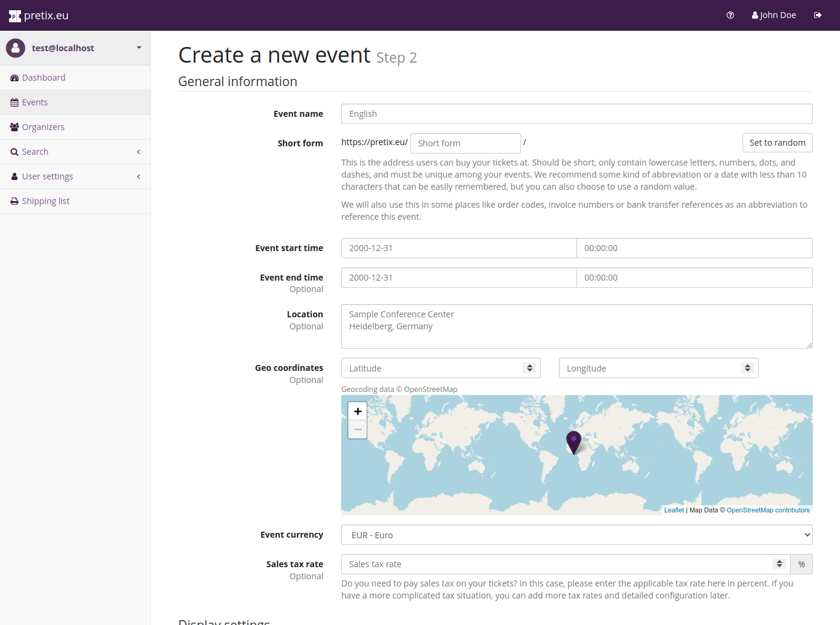Expand the User settings sidebar submenu

tap(138, 176)
